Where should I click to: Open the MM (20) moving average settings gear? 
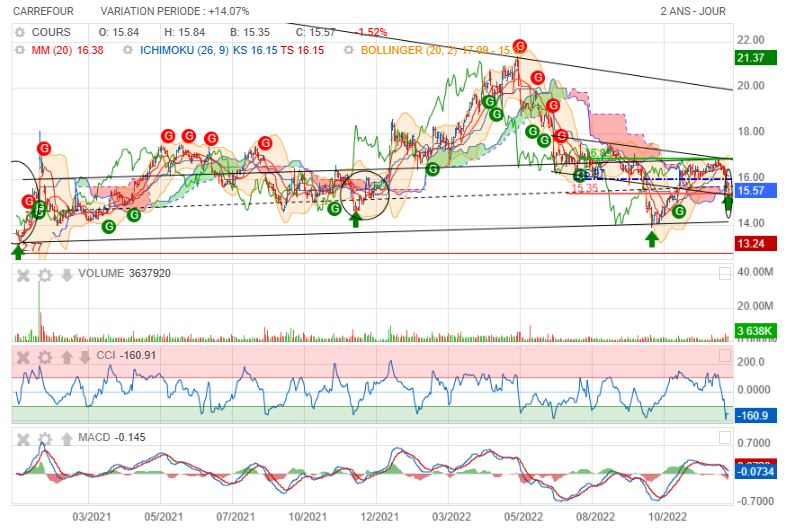20,50
